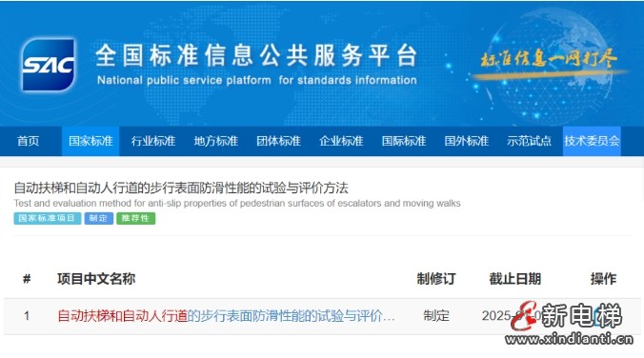644x358 pixels.
Task: Click the green 推荐性 tag
Action: point(136,218)
